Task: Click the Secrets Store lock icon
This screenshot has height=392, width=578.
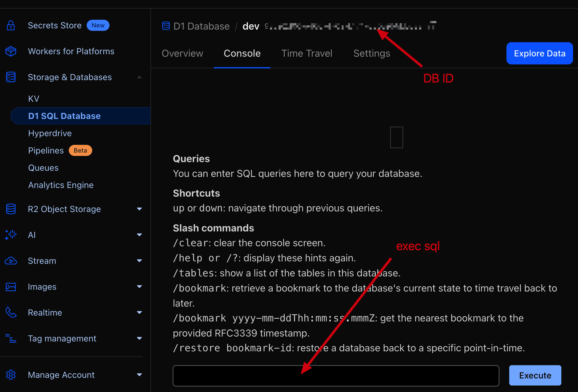Action: pyautogui.click(x=11, y=26)
